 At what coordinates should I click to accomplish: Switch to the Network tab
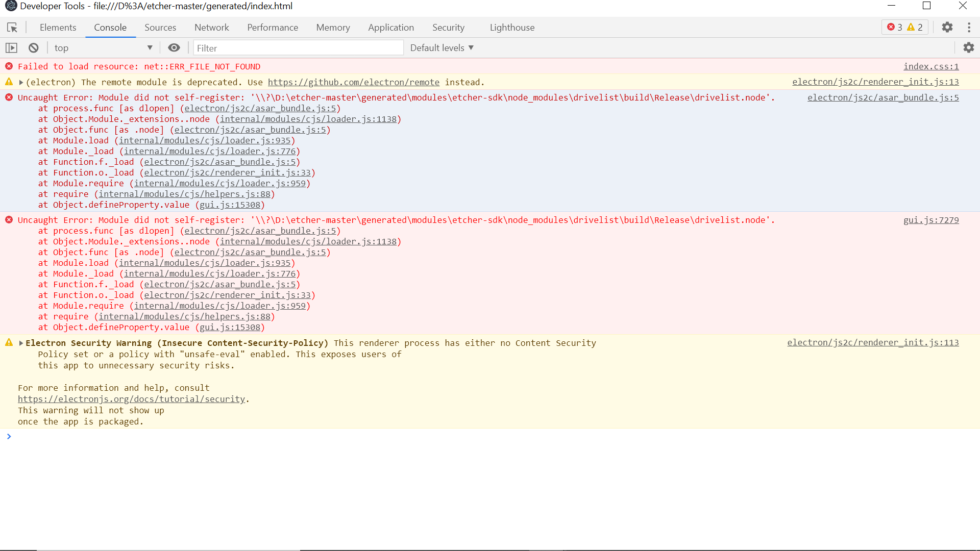[x=211, y=27]
